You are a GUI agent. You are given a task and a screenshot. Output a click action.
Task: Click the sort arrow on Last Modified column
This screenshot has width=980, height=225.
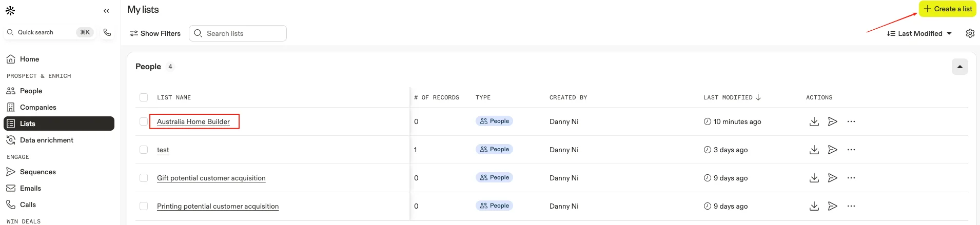coord(758,97)
